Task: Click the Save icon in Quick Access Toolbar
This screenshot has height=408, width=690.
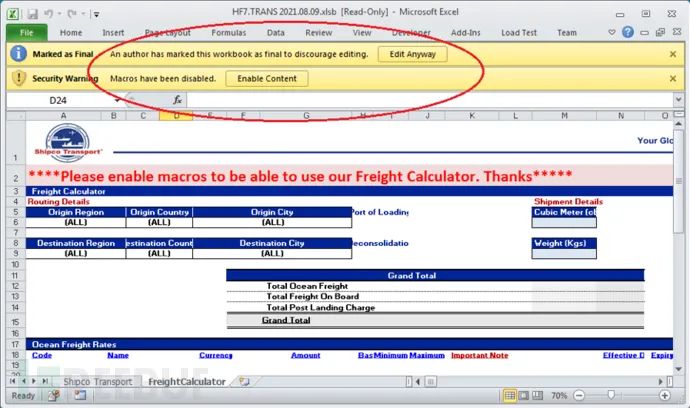Action: click(x=32, y=14)
